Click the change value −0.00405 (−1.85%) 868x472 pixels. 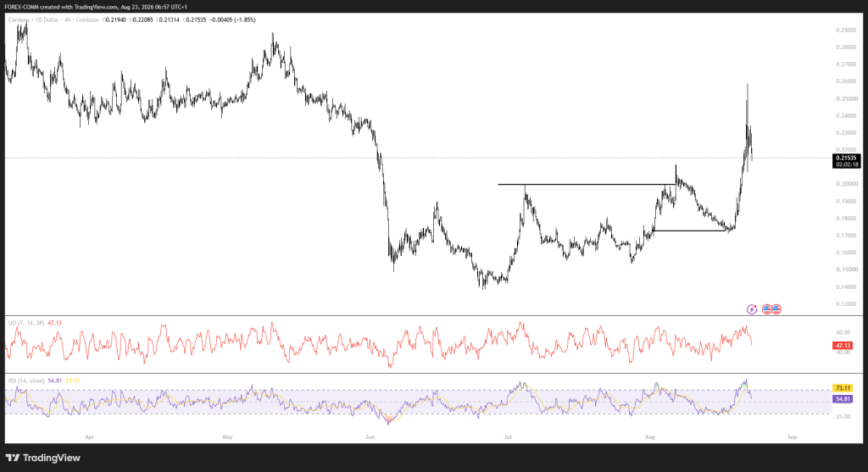click(x=232, y=20)
